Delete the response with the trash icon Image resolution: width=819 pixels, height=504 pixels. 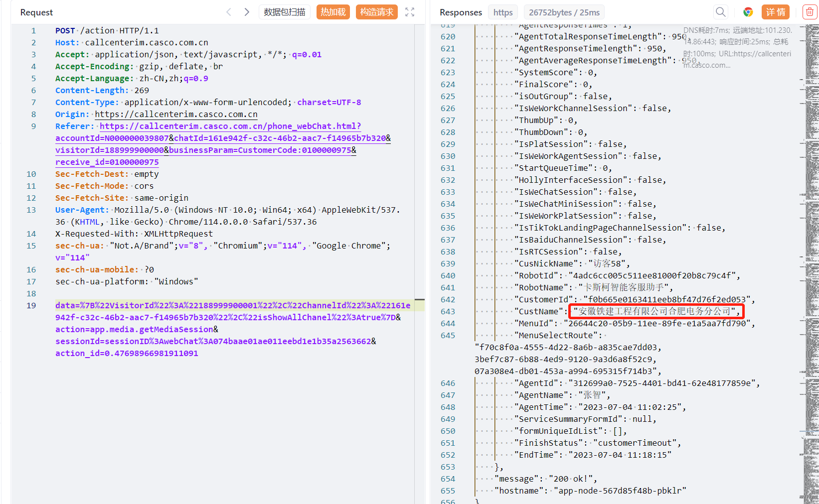[x=810, y=12]
